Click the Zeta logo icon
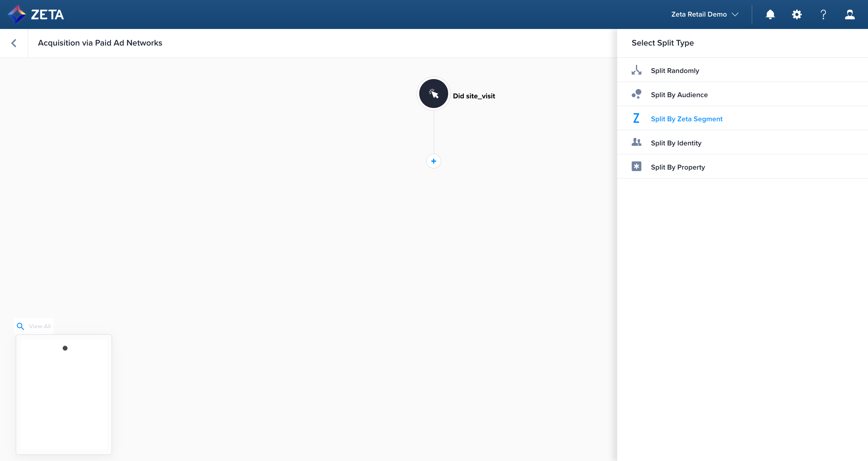The height and width of the screenshot is (461, 868). [17, 14]
